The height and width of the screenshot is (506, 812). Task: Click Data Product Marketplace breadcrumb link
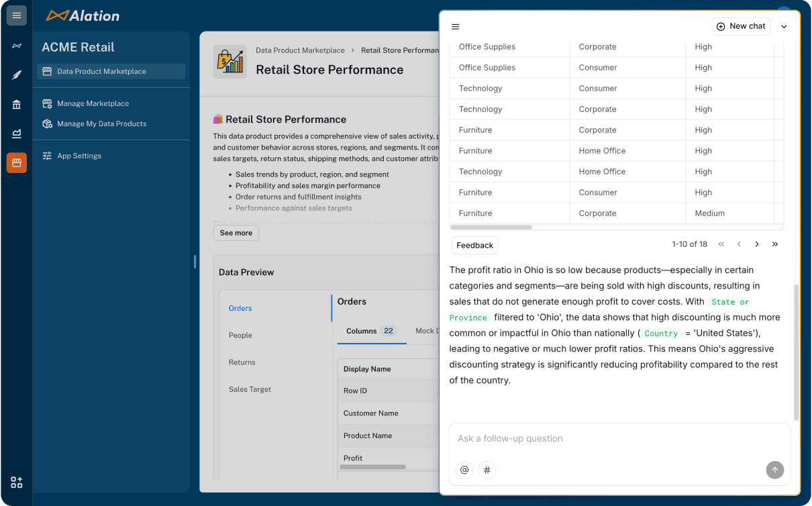(300, 50)
